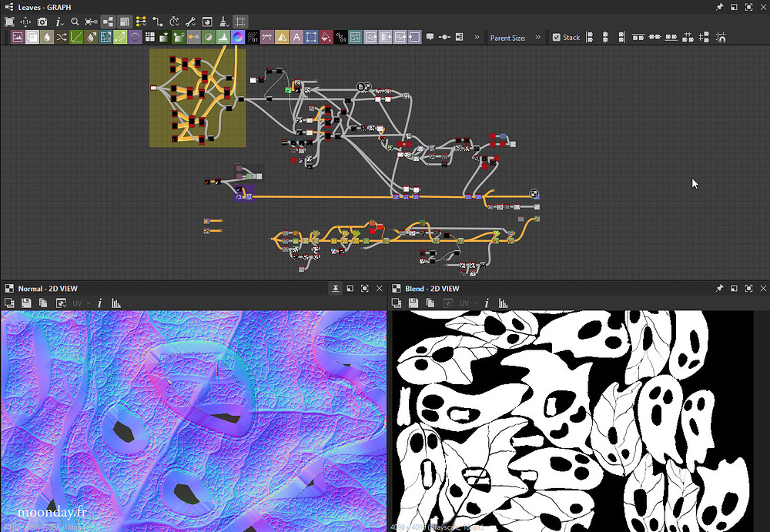The height and width of the screenshot is (532, 770).
Task: Open the node timing display dropdown
Action: point(174,22)
